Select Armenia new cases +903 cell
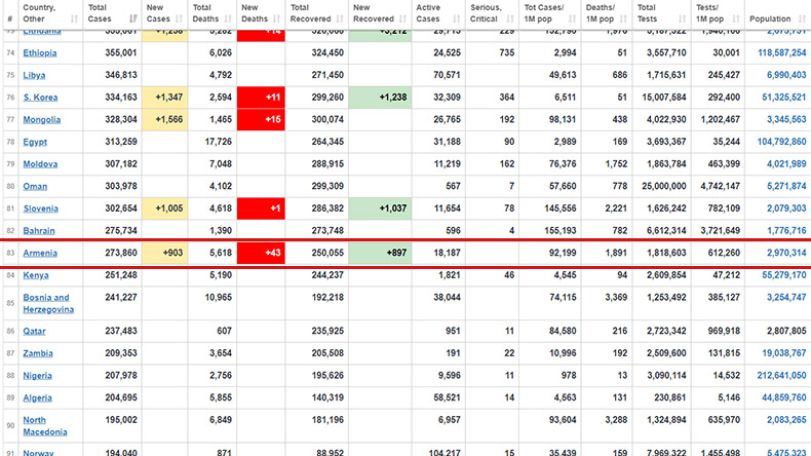The height and width of the screenshot is (456, 811). tap(165, 253)
